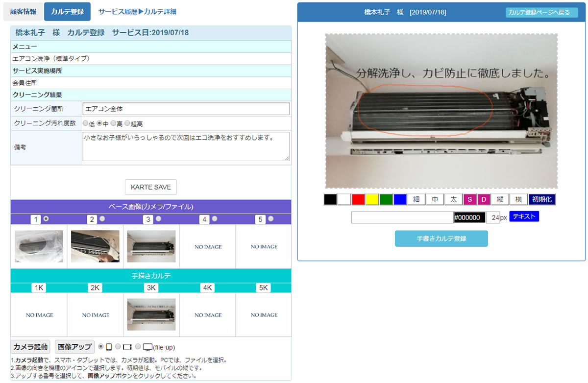
Task: Select the desktop monitor file-up icon
Action: point(147,347)
